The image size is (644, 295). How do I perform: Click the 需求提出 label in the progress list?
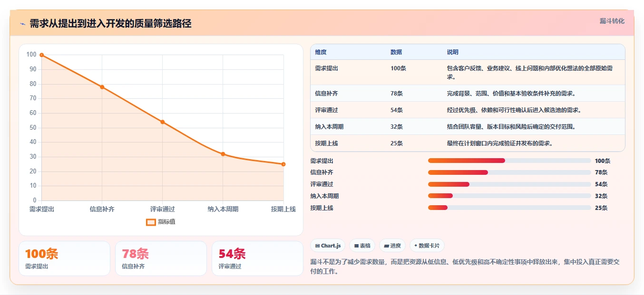coord(322,161)
